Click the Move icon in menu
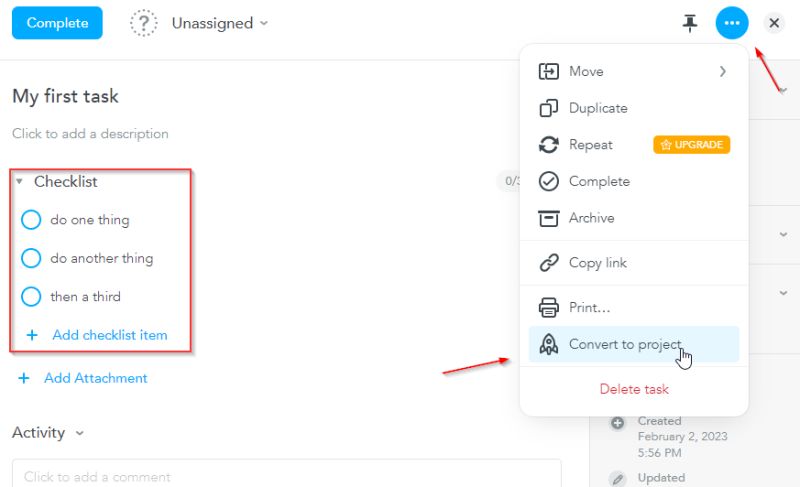This screenshot has width=800, height=487. click(548, 71)
